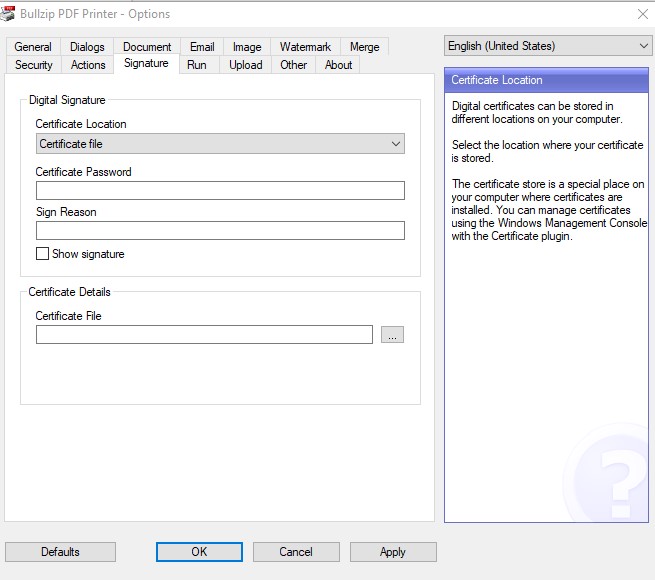Click the Cancel button
Viewport: 655px width, 580px height.
pyautogui.click(x=296, y=552)
